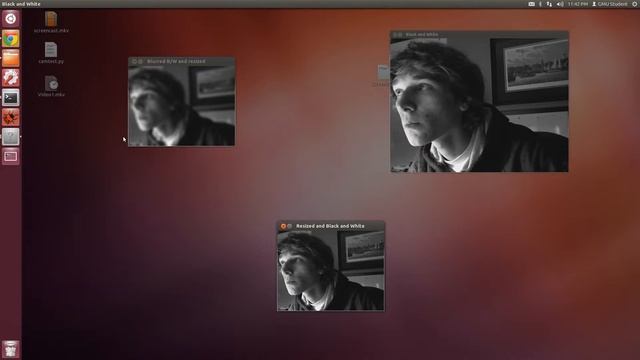Minimize the Resized and Black and White window

pos(290,226)
